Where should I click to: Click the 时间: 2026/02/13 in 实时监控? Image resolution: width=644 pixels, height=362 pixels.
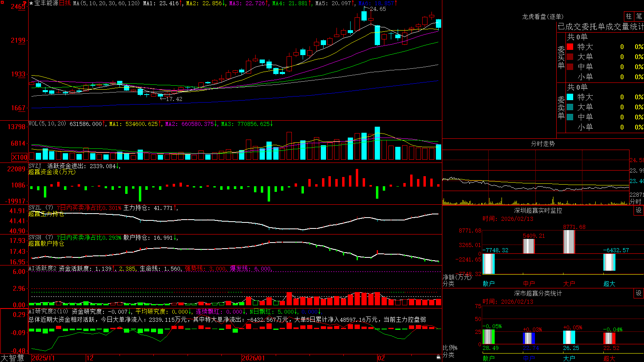(x=508, y=219)
